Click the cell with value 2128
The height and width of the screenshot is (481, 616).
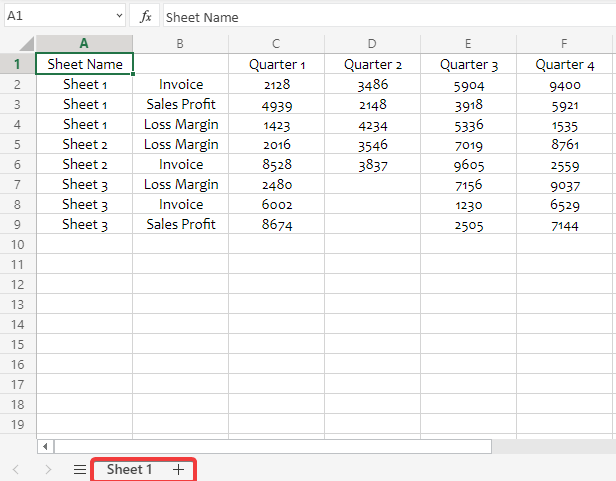(x=277, y=84)
